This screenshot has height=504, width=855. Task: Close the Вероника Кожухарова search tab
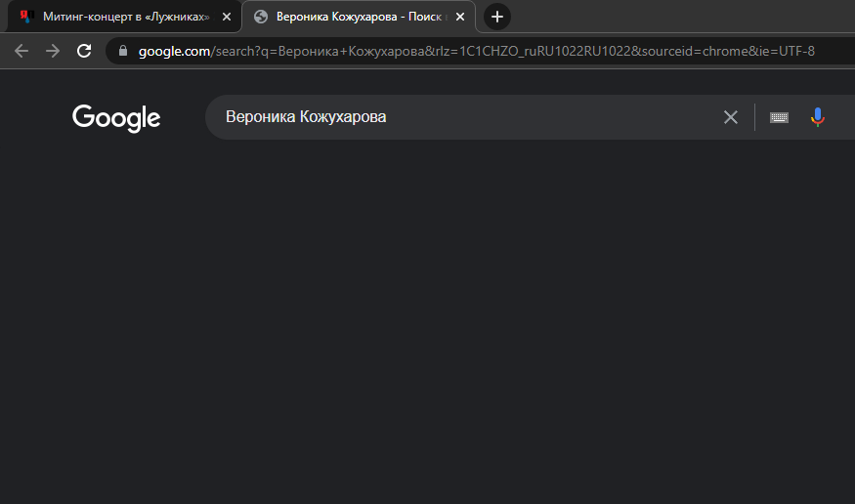(460, 17)
